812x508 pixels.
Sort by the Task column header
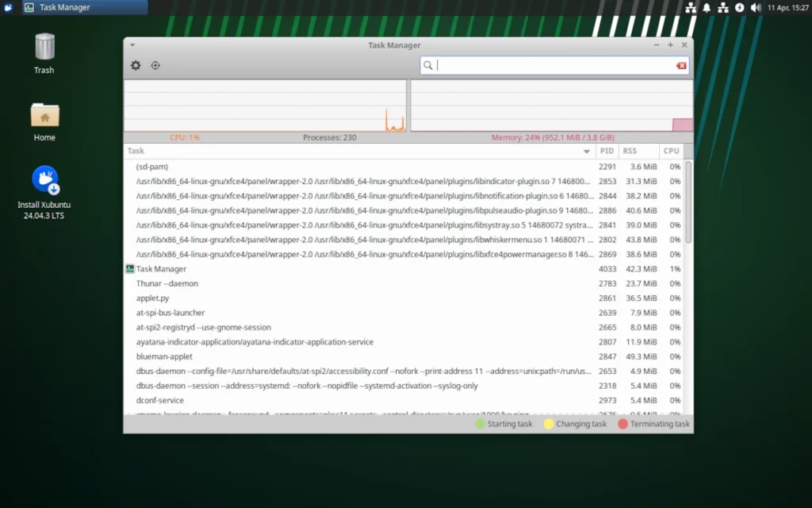click(359, 151)
